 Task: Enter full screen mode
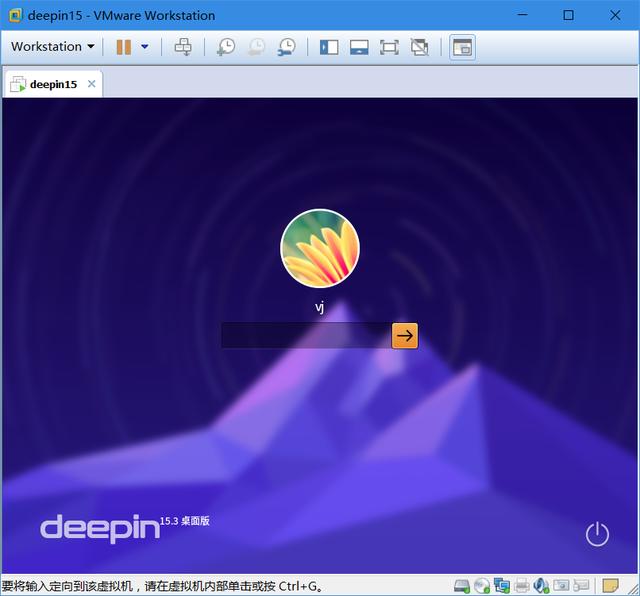389,47
